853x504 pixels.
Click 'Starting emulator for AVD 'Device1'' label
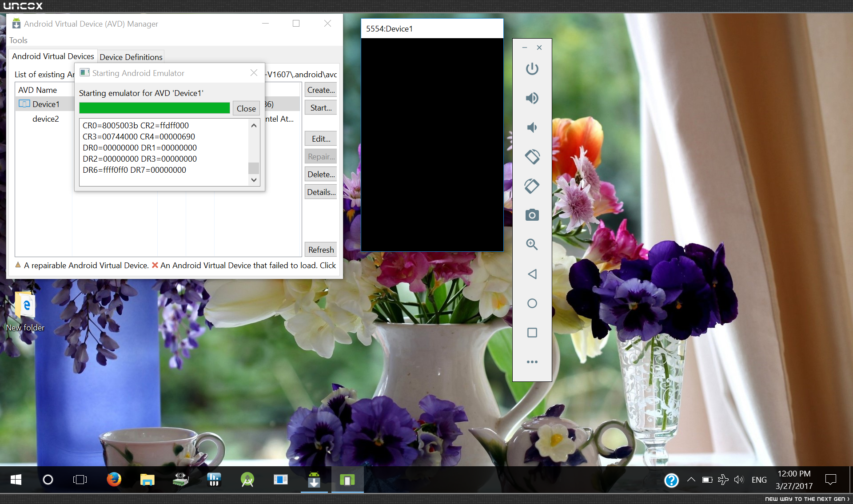click(141, 93)
